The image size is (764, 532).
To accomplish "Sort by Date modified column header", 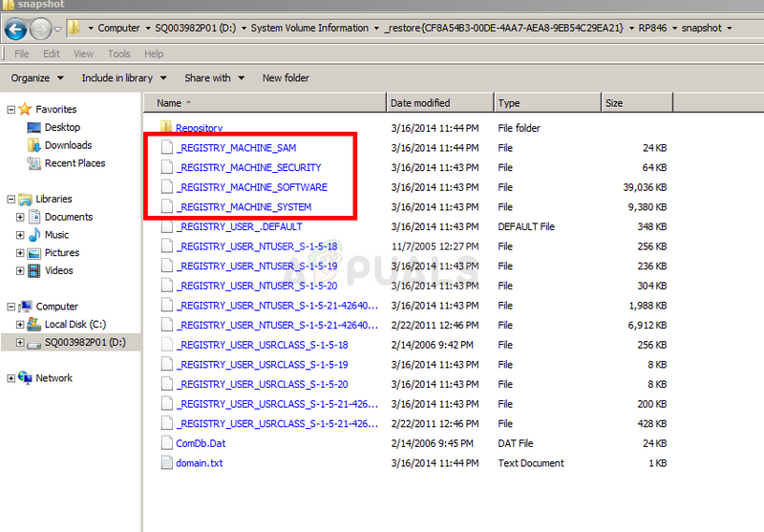I will coord(440,103).
